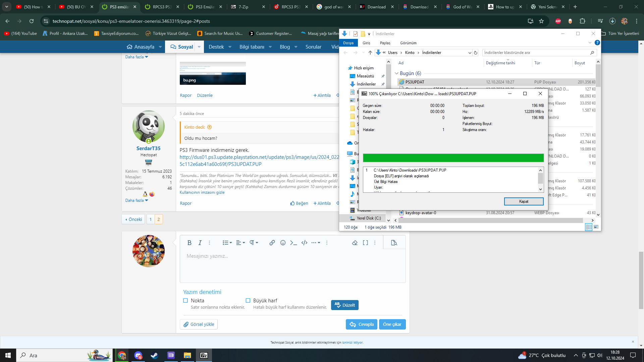Click the Italic formatting icon in editor
Viewport: 644px width, 362px height.
point(200,243)
